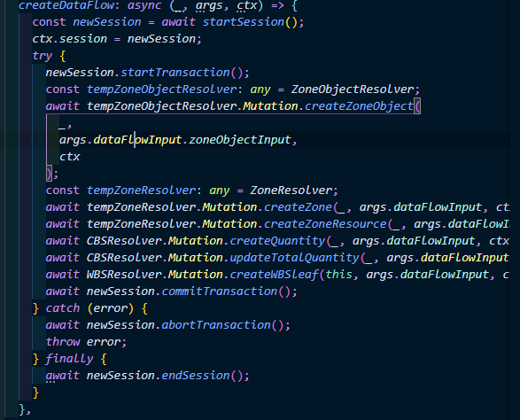
Task: Click the async keyword
Action: coord(144,5)
